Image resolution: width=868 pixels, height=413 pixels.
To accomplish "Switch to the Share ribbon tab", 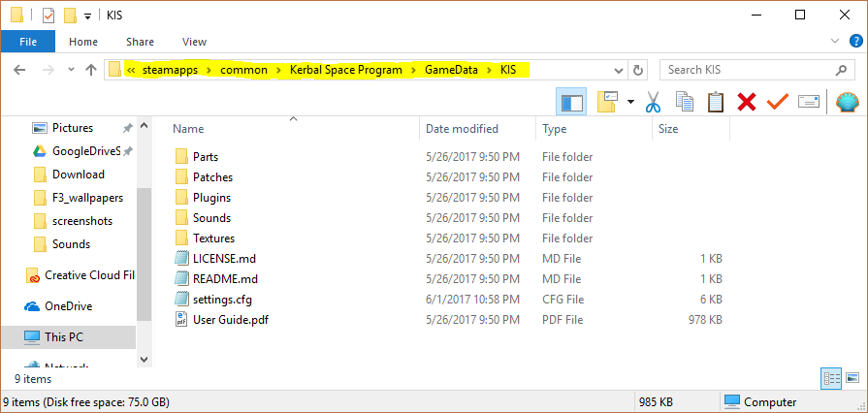I will pyautogui.click(x=140, y=42).
